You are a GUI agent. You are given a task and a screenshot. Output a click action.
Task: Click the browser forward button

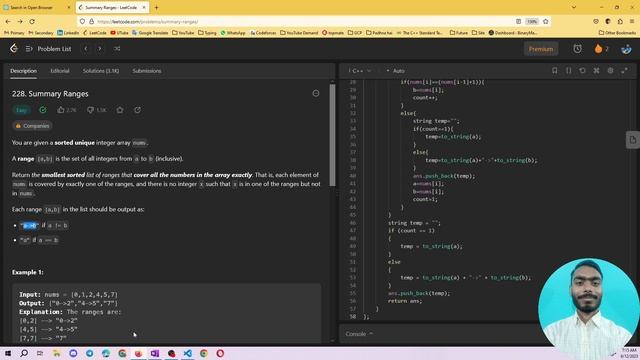(20, 21)
